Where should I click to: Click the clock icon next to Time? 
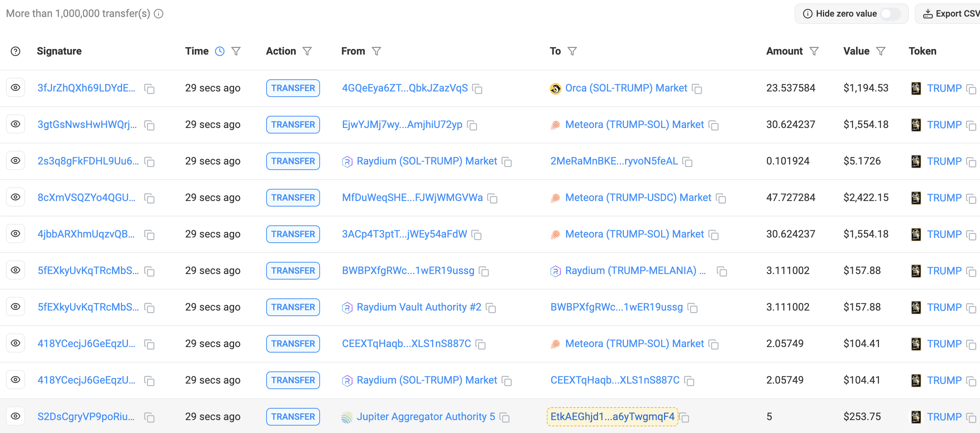click(220, 51)
